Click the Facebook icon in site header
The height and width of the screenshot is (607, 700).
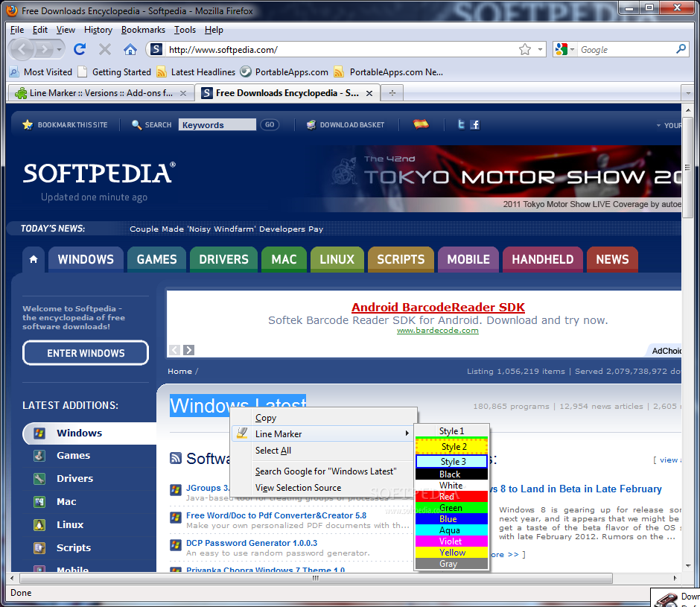(475, 124)
